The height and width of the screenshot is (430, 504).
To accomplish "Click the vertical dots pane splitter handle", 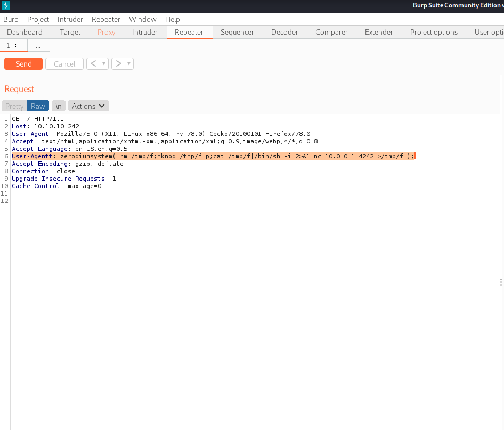I will tap(501, 282).
